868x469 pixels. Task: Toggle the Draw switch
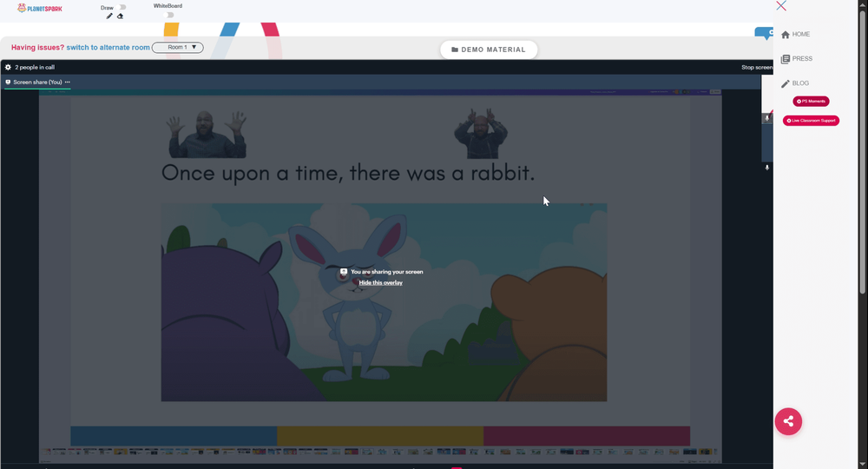[122, 7]
